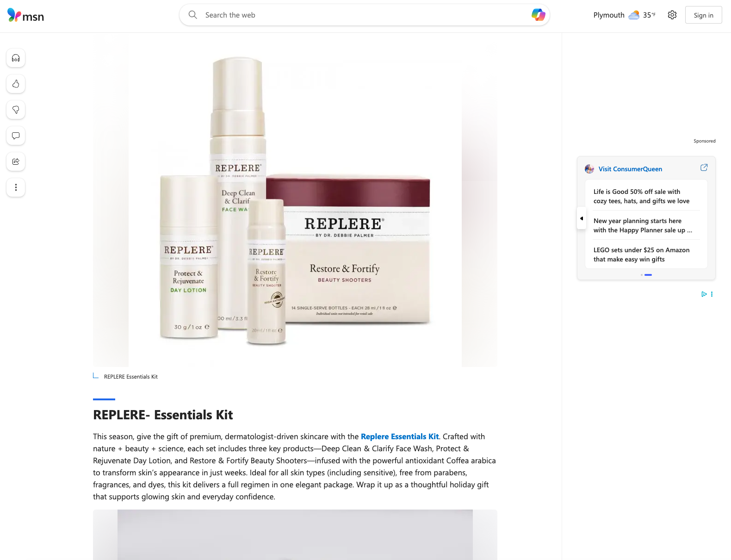731x560 pixels.
Task: Listen to article with headphones icon
Action: click(x=16, y=58)
